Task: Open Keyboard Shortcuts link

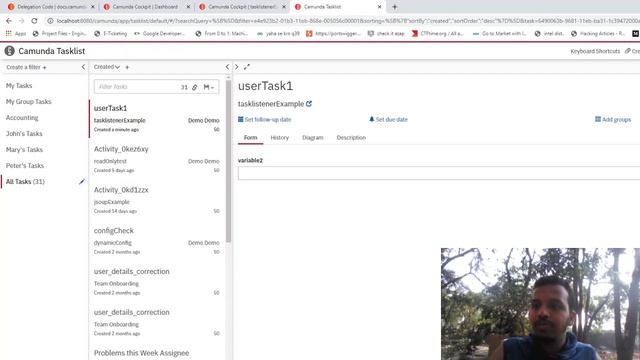Action: tap(595, 51)
